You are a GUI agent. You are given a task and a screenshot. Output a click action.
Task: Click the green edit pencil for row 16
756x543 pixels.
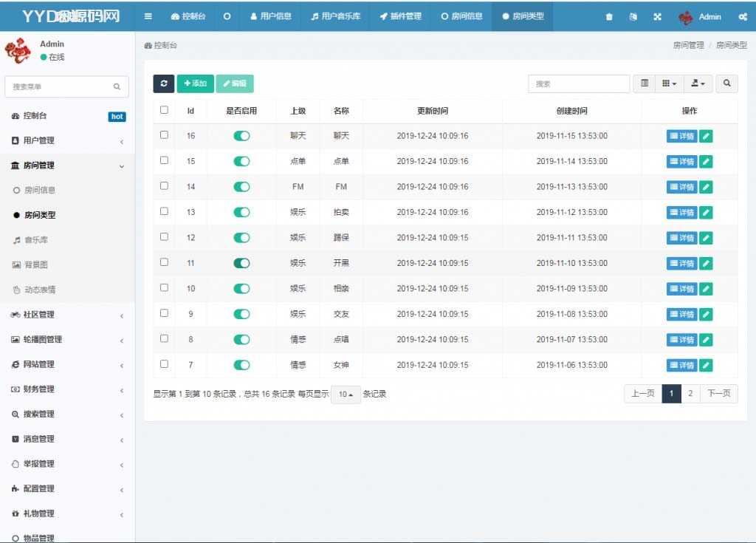tap(706, 136)
